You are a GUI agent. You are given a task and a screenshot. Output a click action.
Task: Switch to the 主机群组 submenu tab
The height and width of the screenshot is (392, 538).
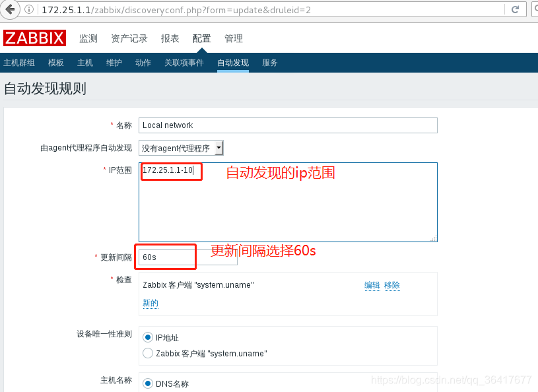(x=19, y=63)
